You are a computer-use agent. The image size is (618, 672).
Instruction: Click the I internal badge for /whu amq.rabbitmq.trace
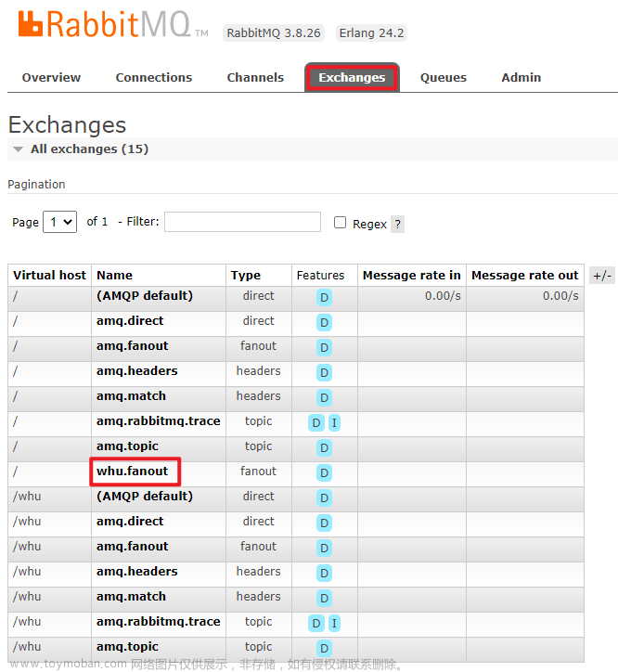click(x=334, y=623)
